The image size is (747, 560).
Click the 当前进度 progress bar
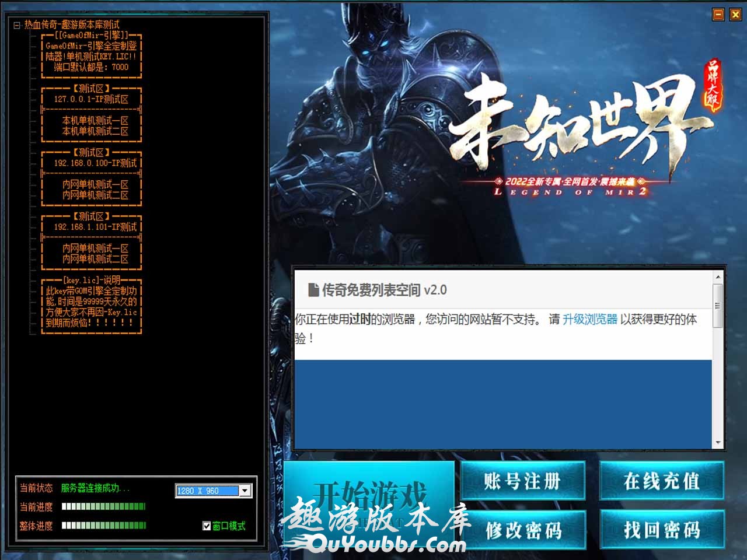[x=103, y=506]
